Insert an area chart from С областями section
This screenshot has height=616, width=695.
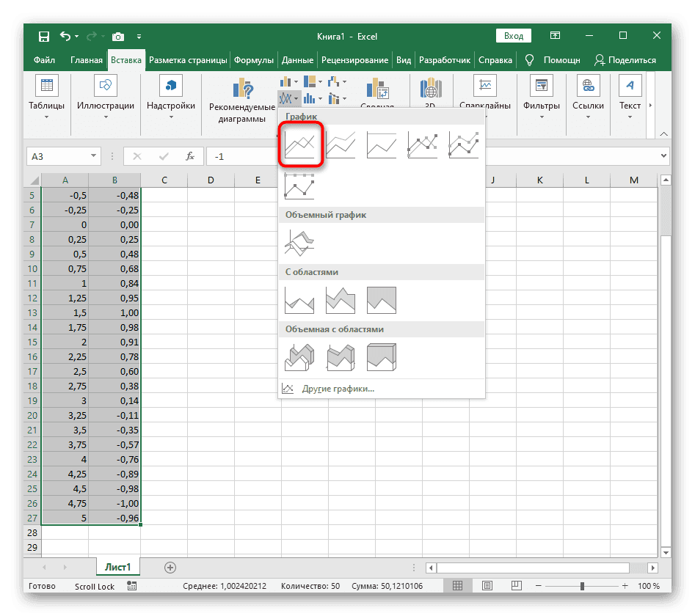pos(299,299)
